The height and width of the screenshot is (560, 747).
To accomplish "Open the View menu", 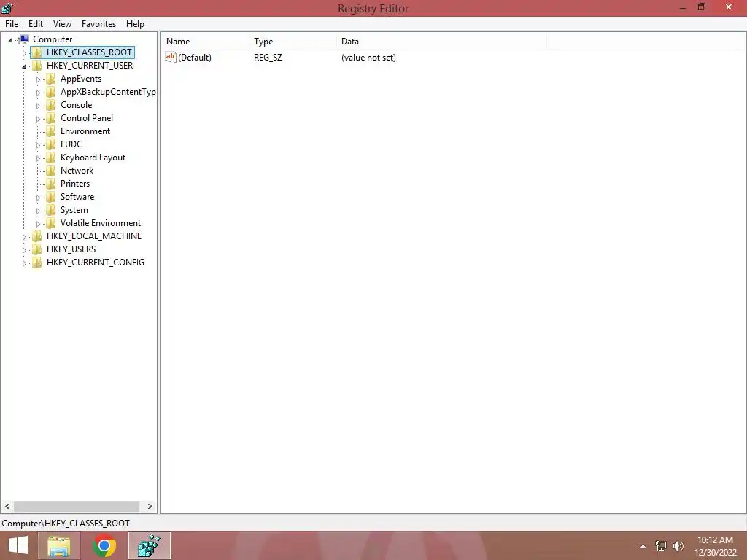I will coord(62,24).
